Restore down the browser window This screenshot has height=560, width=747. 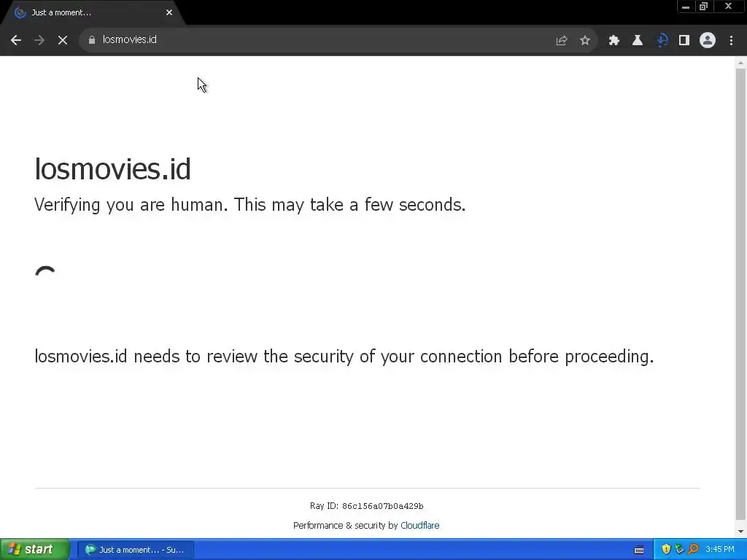click(703, 6)
